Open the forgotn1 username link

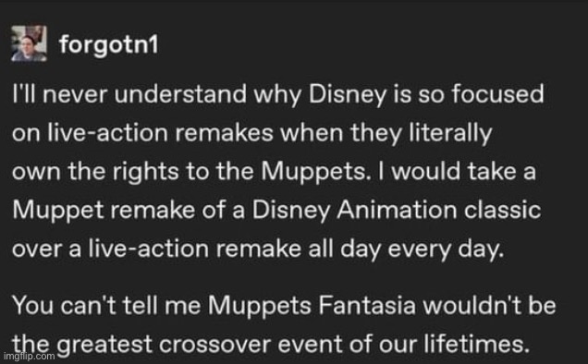coord(108,44)
